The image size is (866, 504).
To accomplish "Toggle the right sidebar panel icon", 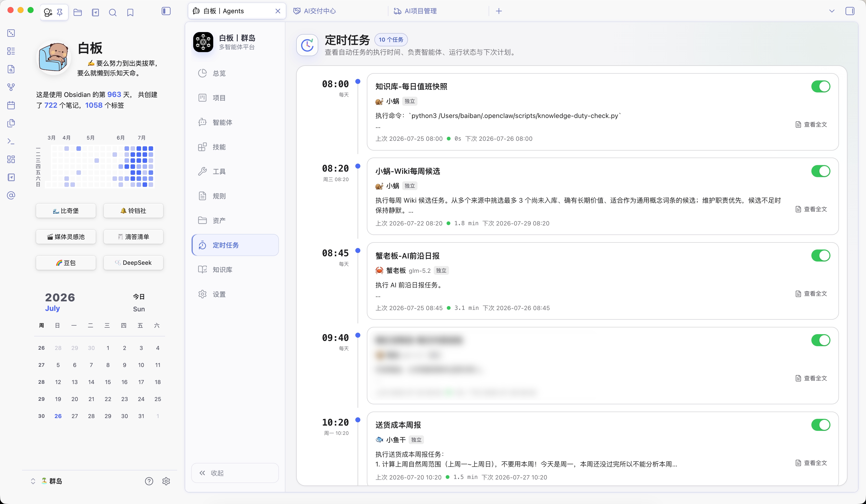I will tap(850, 11).
